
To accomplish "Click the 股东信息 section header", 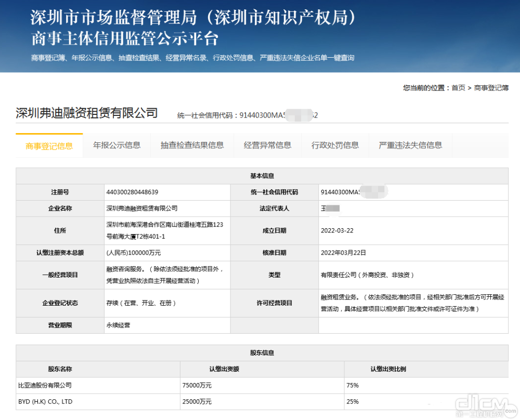I will point(262,353).
